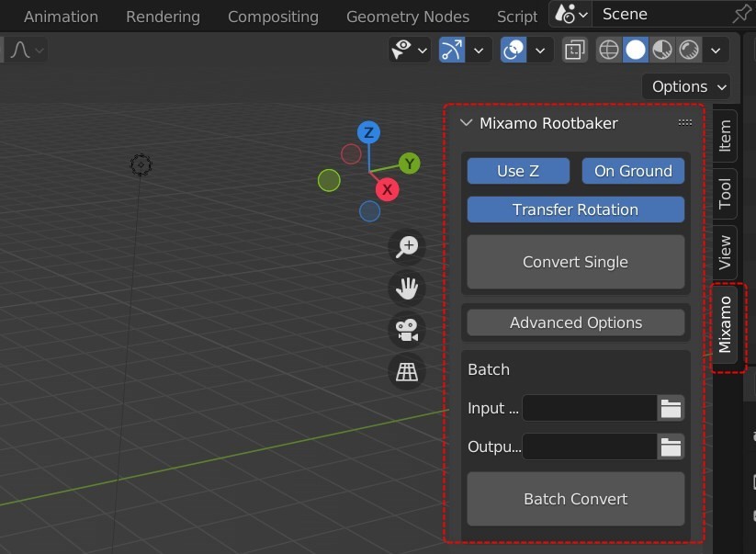The height and width of the screenshot is (554, 756).
Task: Open the Animation workspace tab
Action: [x=61, y=17]
